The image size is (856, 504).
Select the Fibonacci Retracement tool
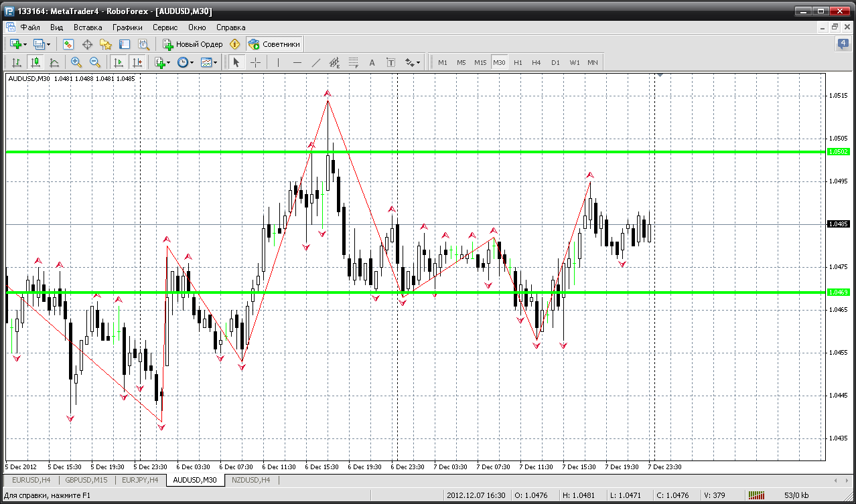pyautogui.click(x=354, y=62)
